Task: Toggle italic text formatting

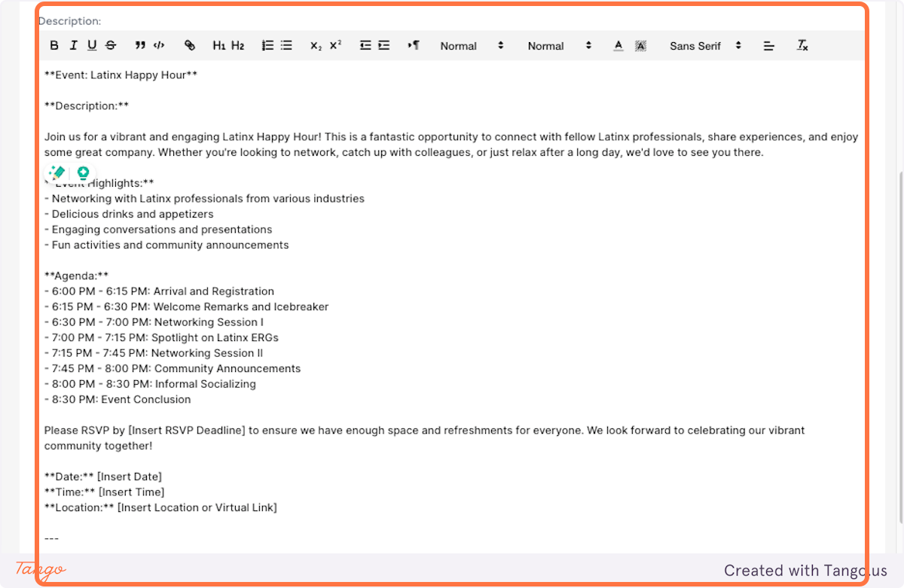Action: pyautogui.click(x=73, y=46)
